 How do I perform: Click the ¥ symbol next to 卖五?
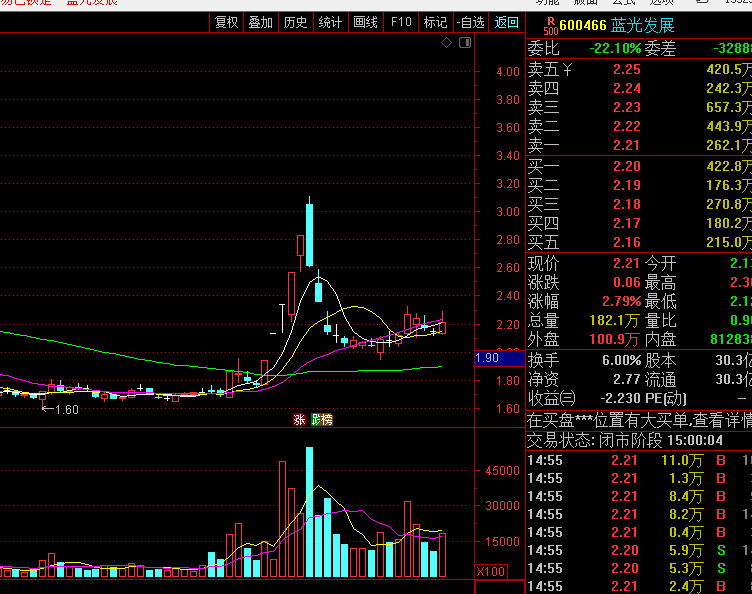pyautogui.click(x=567, y=70)
